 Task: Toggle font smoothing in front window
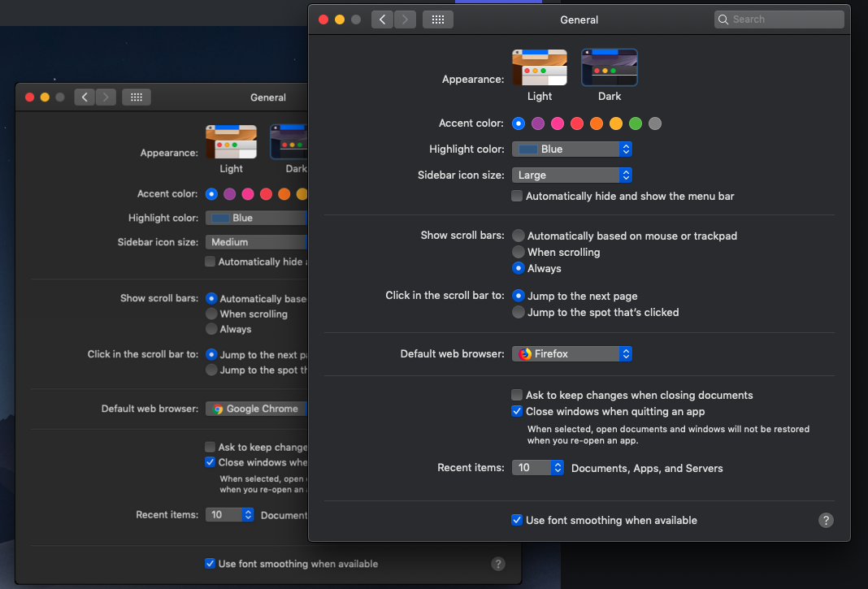click(x=516, y=520)
